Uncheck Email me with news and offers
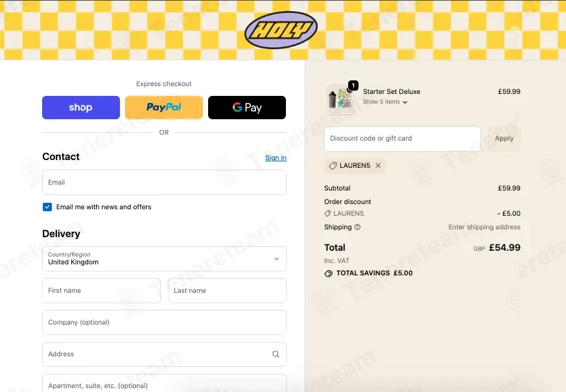Viewport: 566px width, 392px height. coord(47,207)
